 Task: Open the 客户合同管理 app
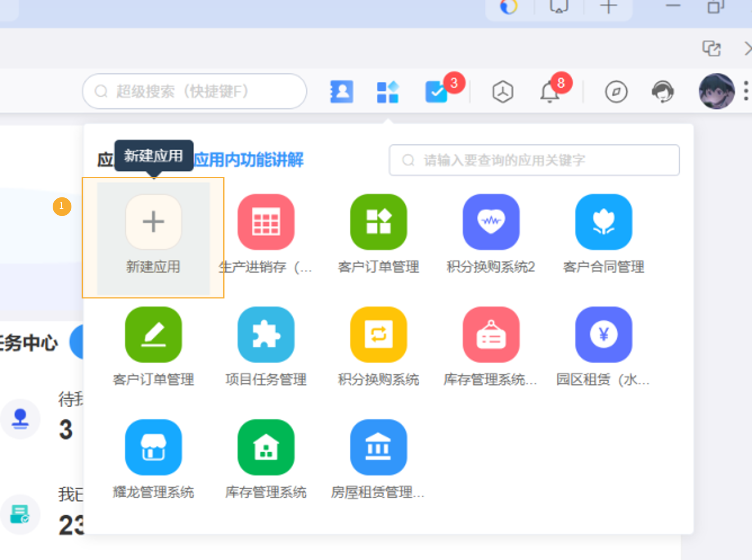click(x=603, y=222)
